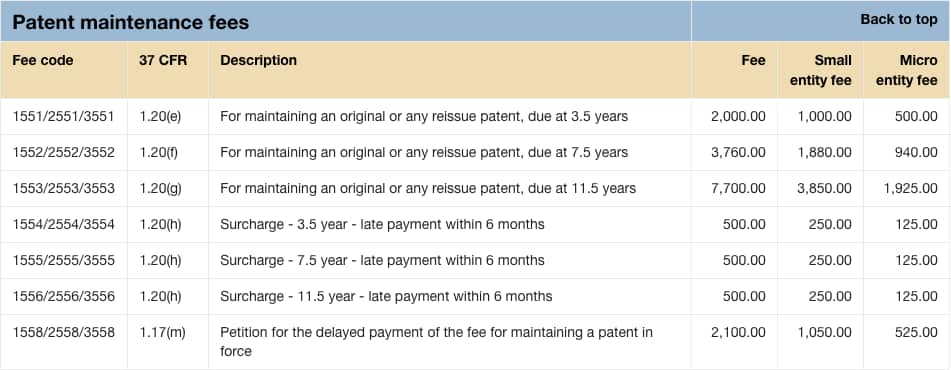Select the 7,700.00 fee amount

point(738,188)
